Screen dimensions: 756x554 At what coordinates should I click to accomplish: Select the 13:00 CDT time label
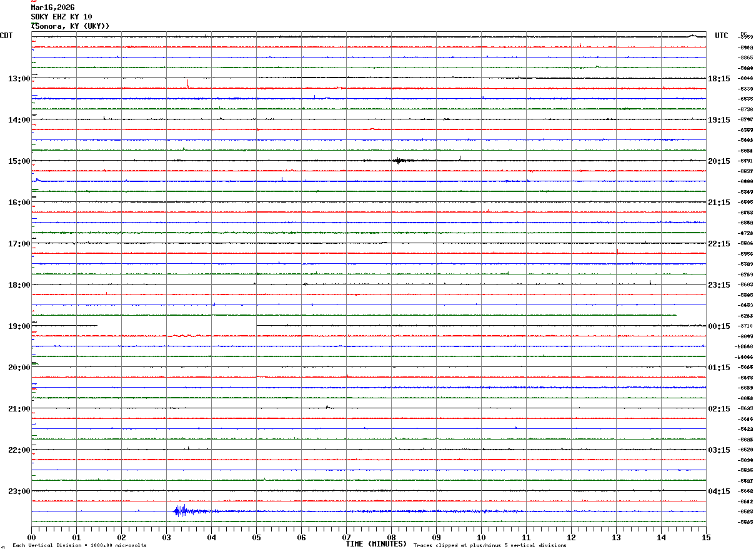coord(19,79)
